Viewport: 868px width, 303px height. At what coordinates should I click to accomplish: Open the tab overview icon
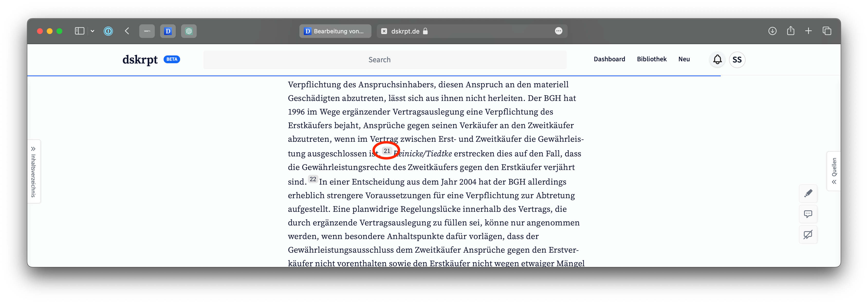coord(827,31)
